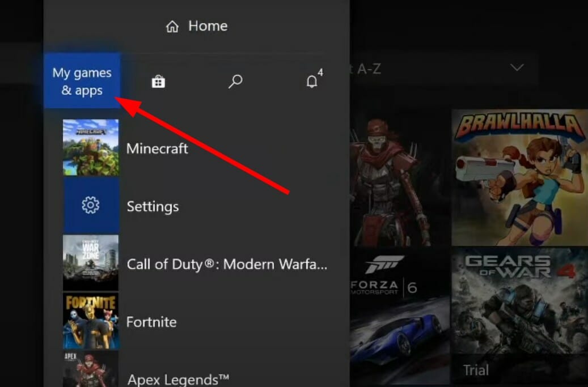Select Call of Duty: Modern Warfare entry

coord(227,265)
